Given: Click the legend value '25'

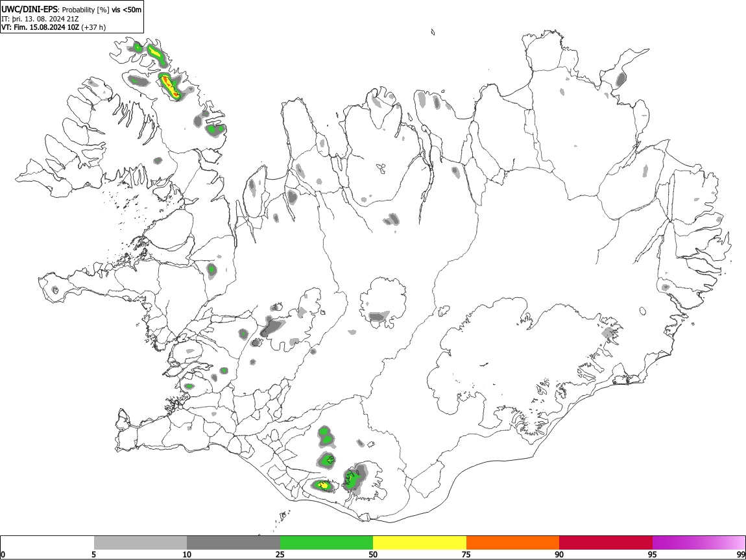Looking at the screenshot, I should tap(280, 555).
